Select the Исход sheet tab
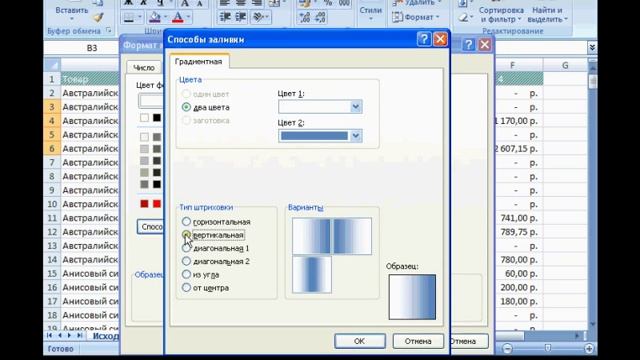640x360 pixels. tap(105, 336)
